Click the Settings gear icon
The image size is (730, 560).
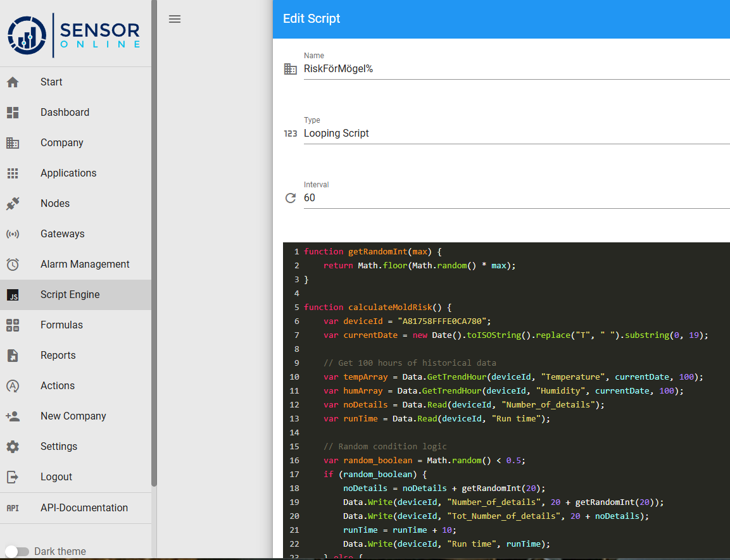coord(13,447)
